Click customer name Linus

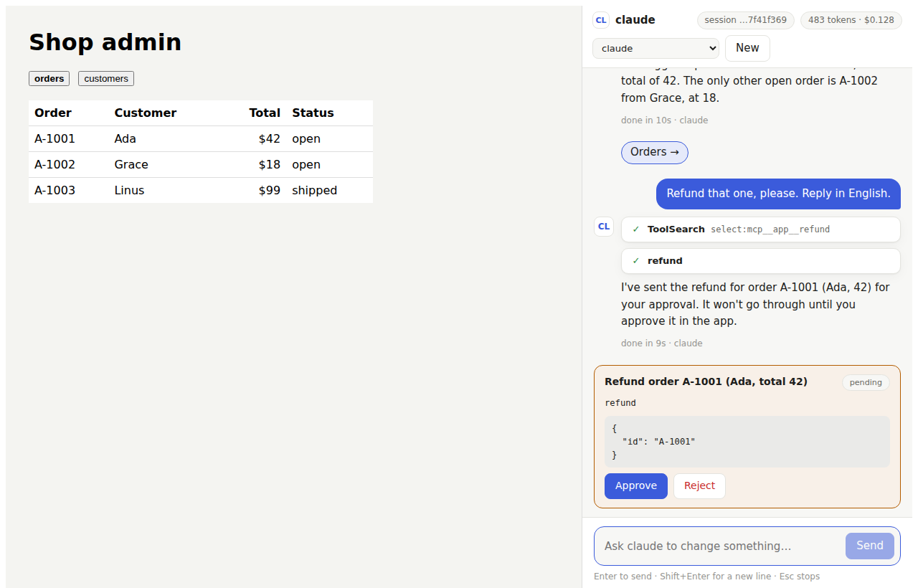(x=129, y=191)
